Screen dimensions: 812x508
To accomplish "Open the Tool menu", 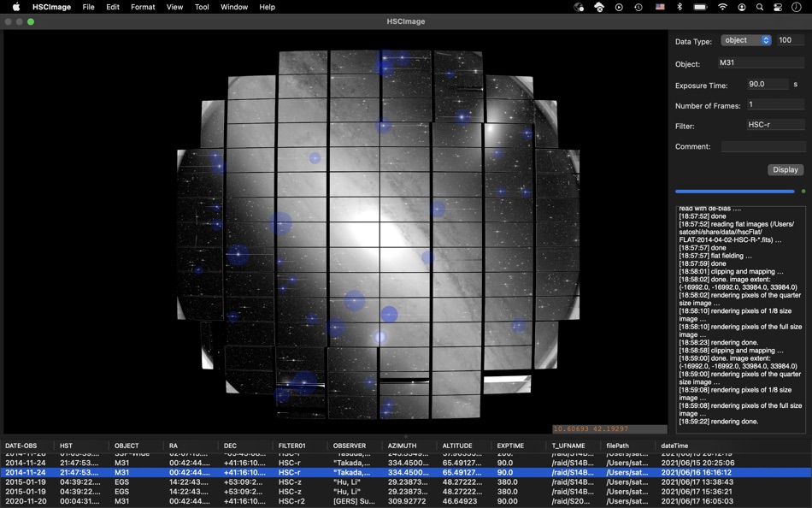I will pos(202,7).
